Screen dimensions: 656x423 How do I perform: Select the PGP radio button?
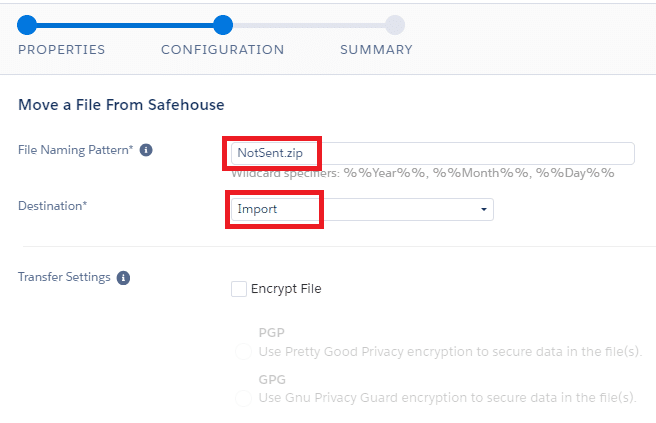243,351
